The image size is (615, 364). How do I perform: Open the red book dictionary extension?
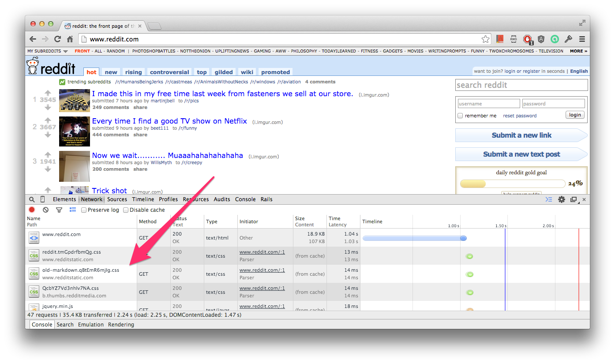[500, 39]
